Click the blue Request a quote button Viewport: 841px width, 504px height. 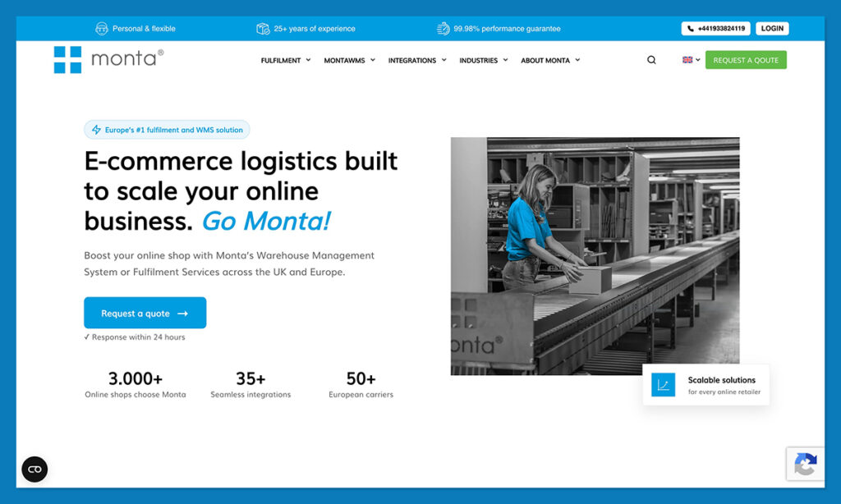point(145,313)
